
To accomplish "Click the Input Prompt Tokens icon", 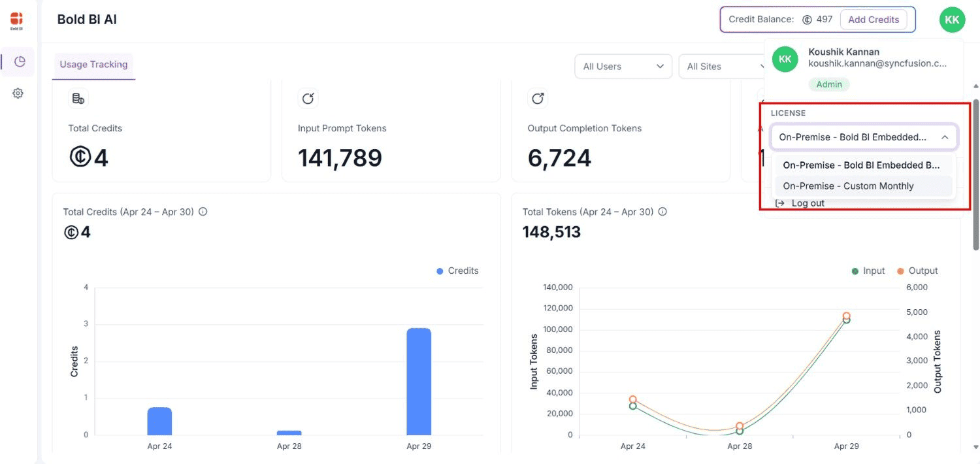I will click(x=308, y=99).
